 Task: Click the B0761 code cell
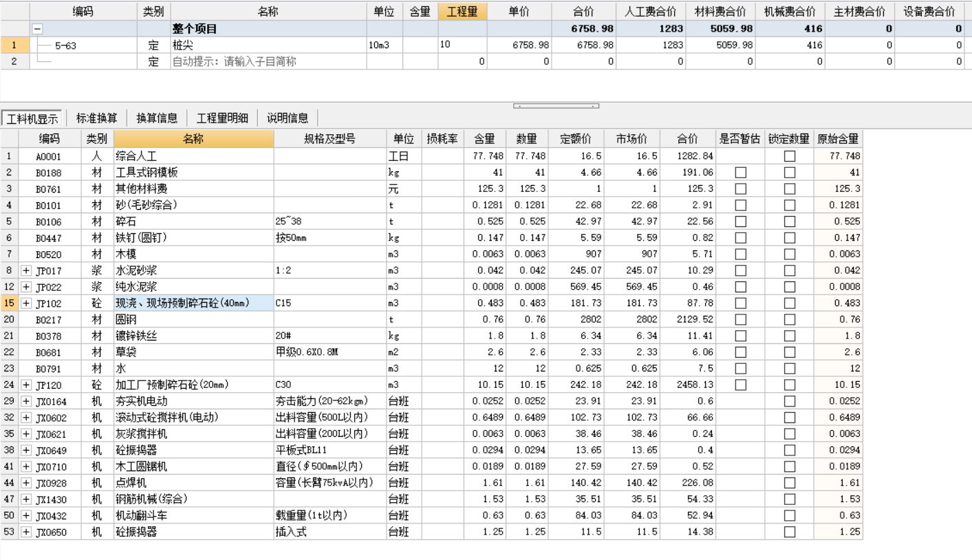50,189
